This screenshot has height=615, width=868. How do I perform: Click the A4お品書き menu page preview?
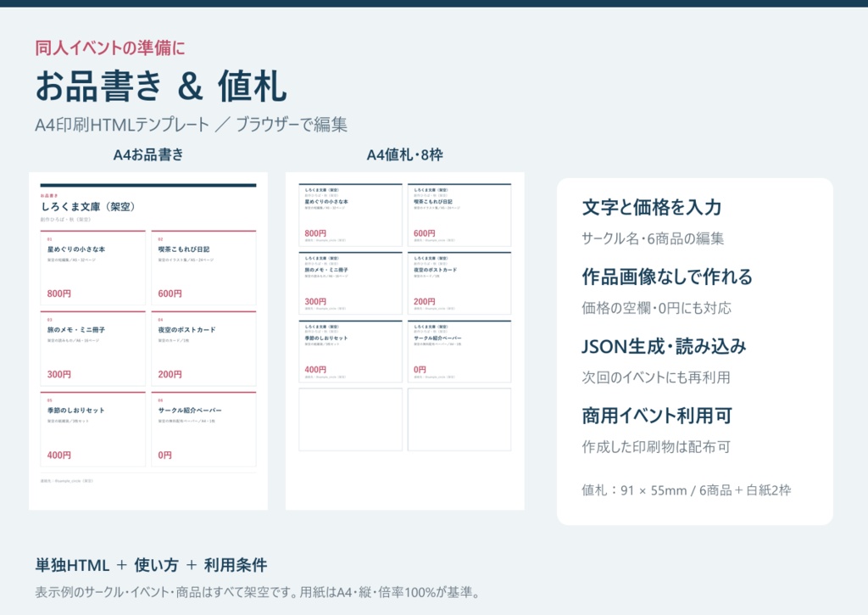tap(148, 341)
